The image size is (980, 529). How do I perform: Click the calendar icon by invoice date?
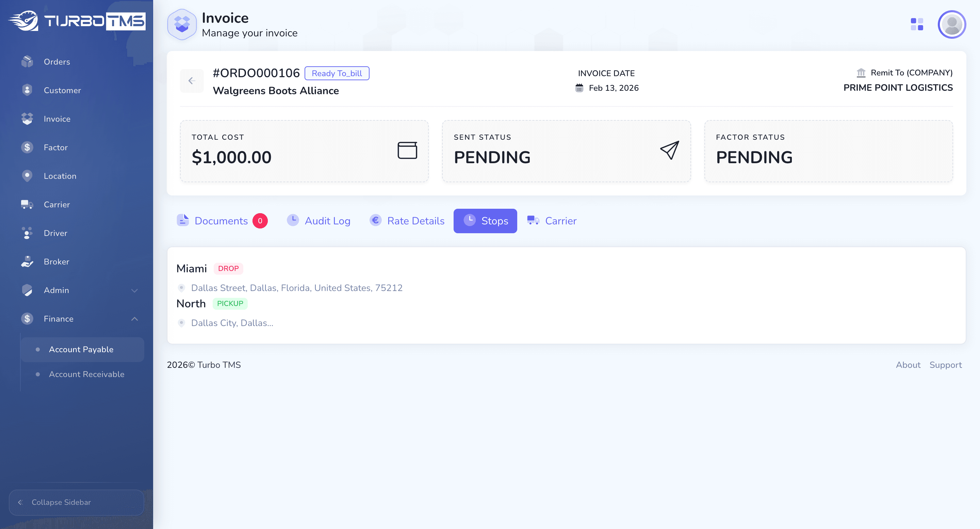[579, 88]
